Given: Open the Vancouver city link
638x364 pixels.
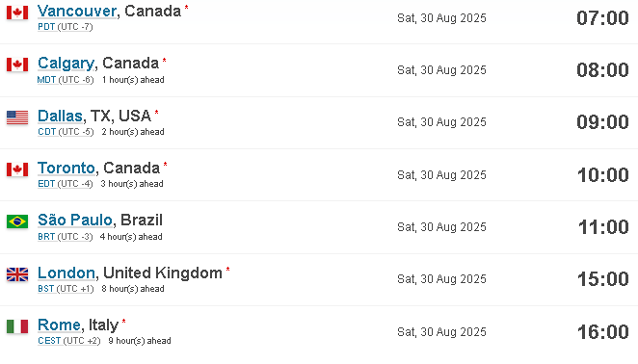Looking at the screenshot, I should (x=77, y=11).
